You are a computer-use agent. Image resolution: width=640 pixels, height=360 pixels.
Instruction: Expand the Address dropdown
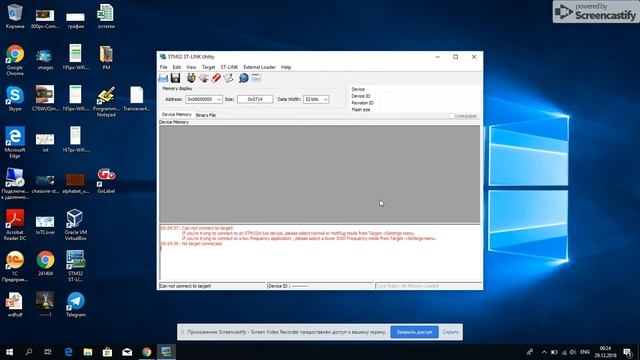pyautogui.click(x=218, y=99)
